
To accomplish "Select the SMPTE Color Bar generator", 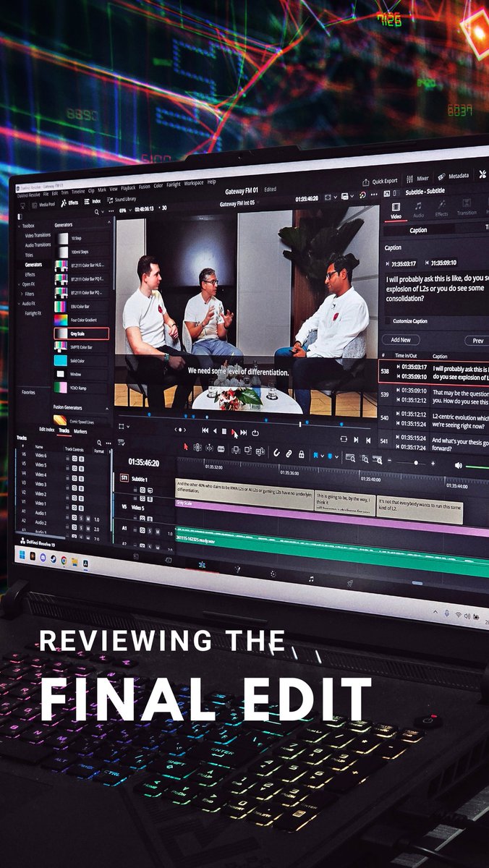I will pyautogui.click(x=81, y=346).
